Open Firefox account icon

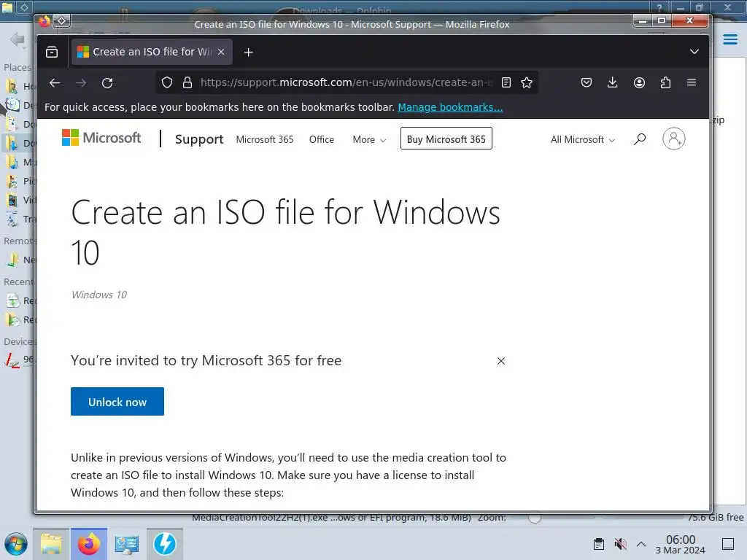click(x=639, y=83)
